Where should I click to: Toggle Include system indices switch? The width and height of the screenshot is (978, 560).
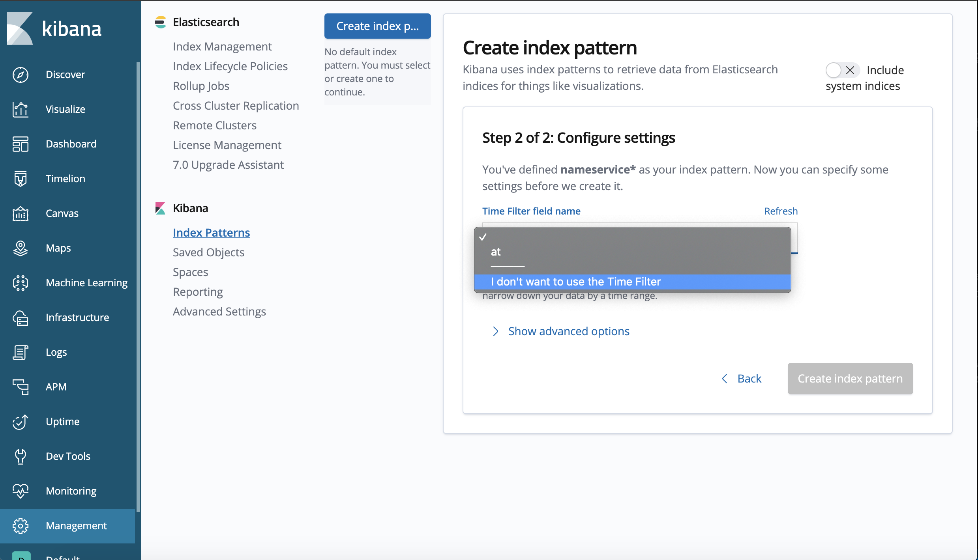(x=842, y=70)
